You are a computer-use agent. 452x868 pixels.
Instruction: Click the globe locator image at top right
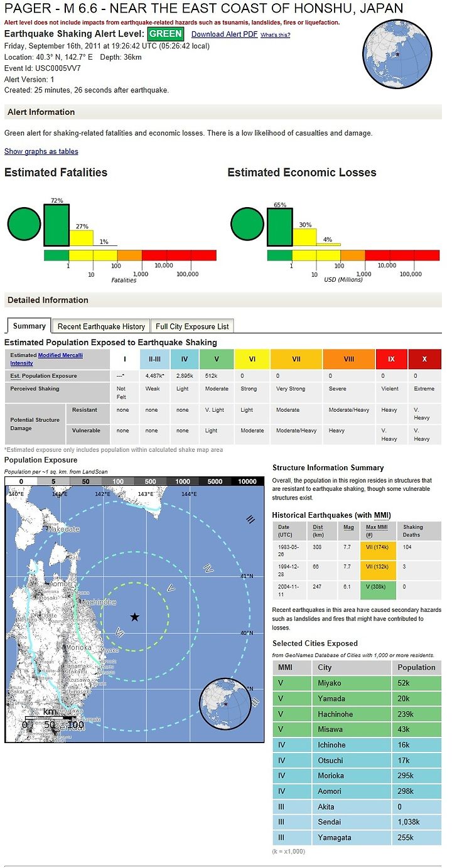click(x=397, y=55)
